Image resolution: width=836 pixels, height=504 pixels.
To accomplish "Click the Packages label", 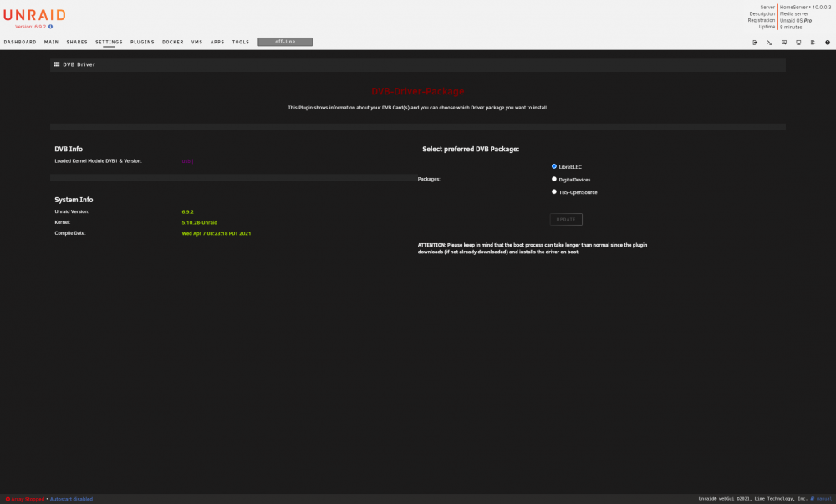I will click(429, 179).
